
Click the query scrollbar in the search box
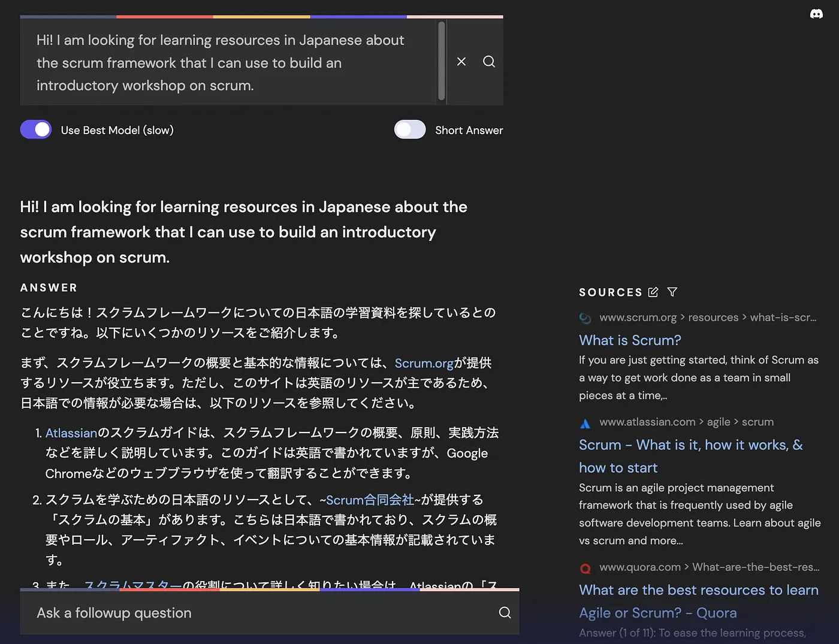(x=442, y=61)
